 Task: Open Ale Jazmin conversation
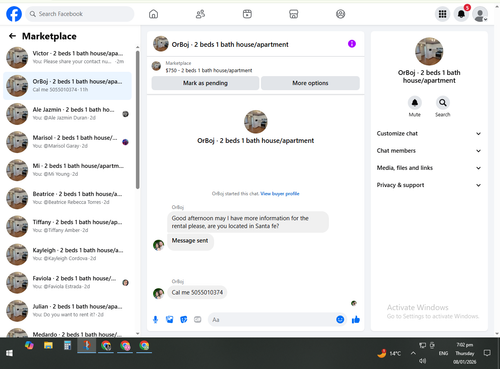67,114
